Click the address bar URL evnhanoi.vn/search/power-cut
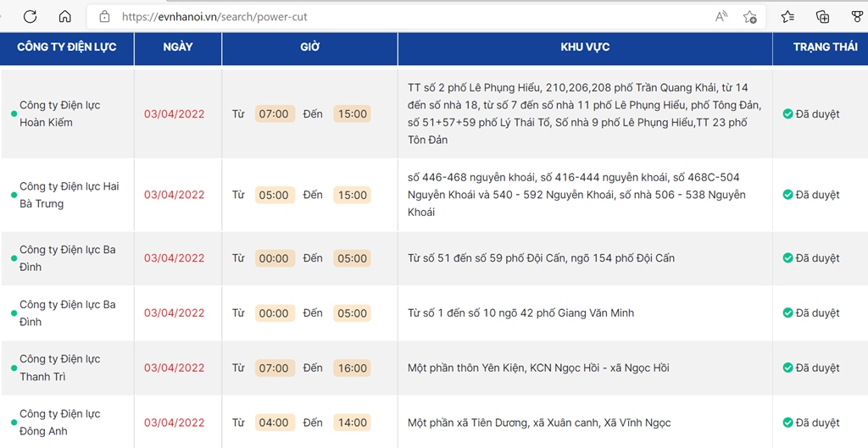 pyautogui.click(x=214, y=17)
